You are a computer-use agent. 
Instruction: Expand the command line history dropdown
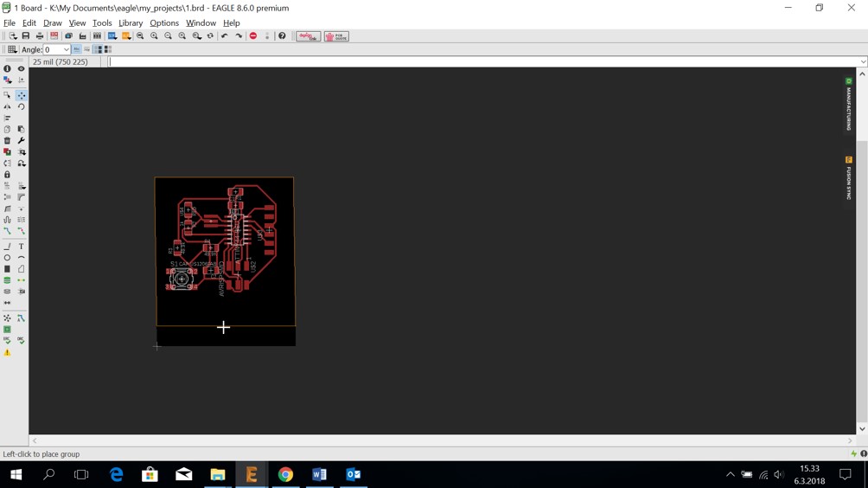[863, 61]
